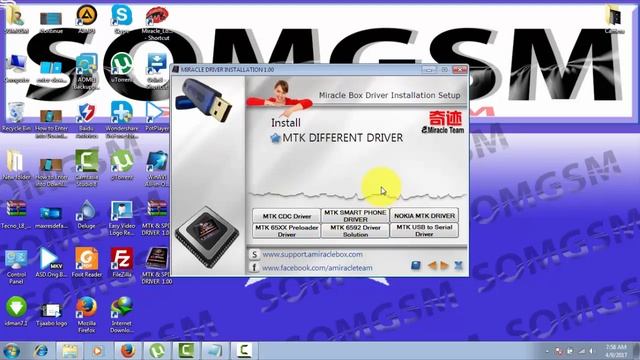Open the Baidu antivirus shield shortcut
The image size is (640, 360).
tap(87, 120)
